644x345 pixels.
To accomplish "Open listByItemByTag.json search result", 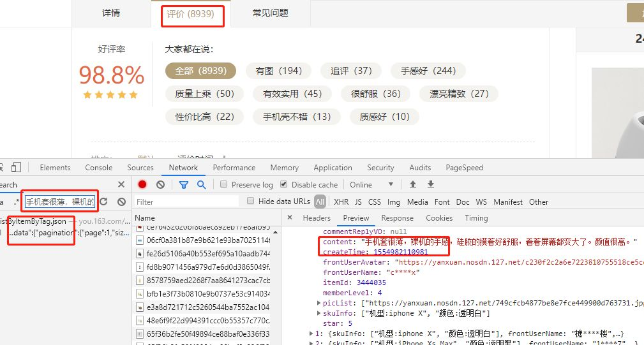I will 65,221.
